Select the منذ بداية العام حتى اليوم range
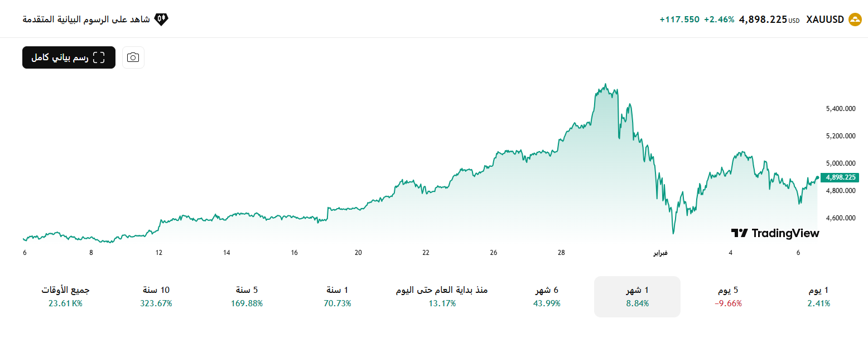The height and width of the screenshot is (352, 868). tap(442, 296)
